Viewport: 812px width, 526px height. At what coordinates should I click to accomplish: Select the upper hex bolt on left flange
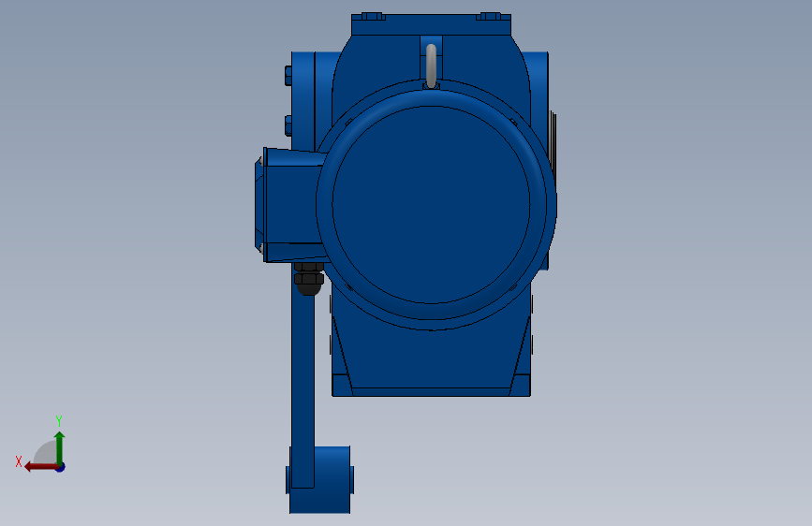point(288,76)
